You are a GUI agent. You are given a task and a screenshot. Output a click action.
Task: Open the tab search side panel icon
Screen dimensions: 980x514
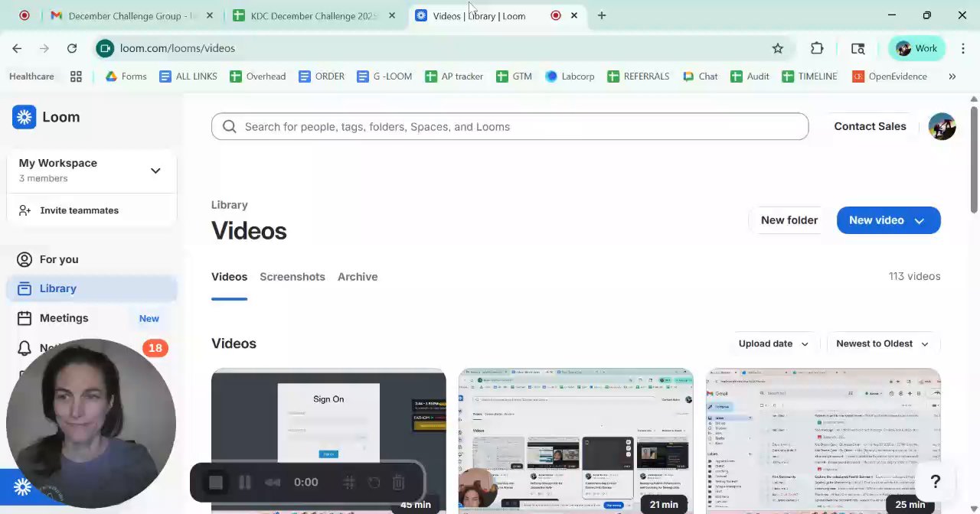click(x=857, y=48)
